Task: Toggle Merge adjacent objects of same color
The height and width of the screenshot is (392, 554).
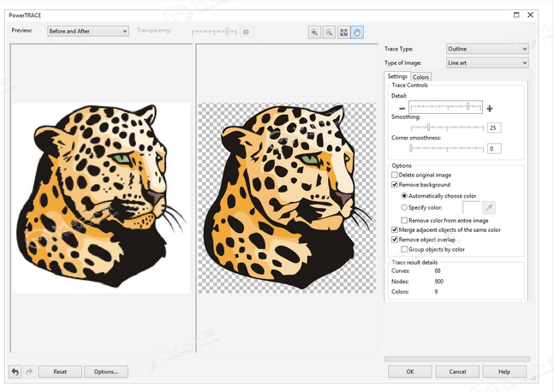Action: pyautogui.click(x=395, y=230)
